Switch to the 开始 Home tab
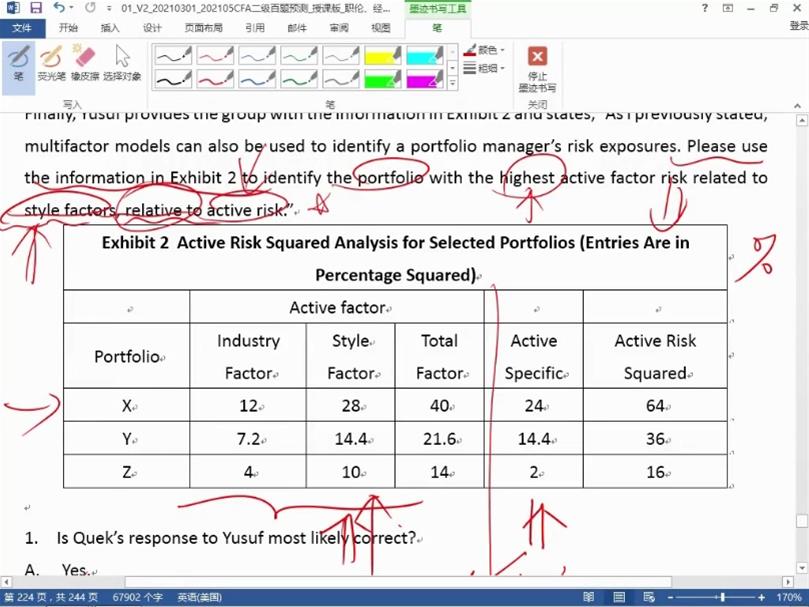Viewport: 809px width, 607px height. pyautogui.click(x=68, y=28)
